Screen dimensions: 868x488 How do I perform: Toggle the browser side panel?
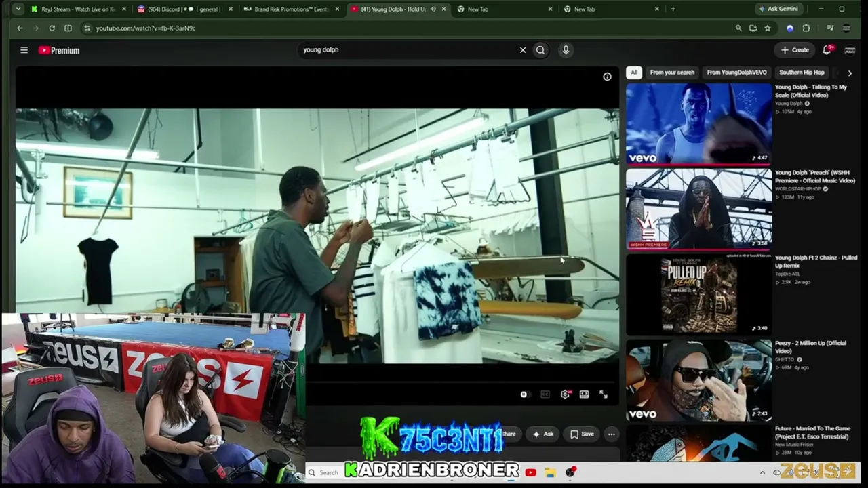[x=68, y=28]
